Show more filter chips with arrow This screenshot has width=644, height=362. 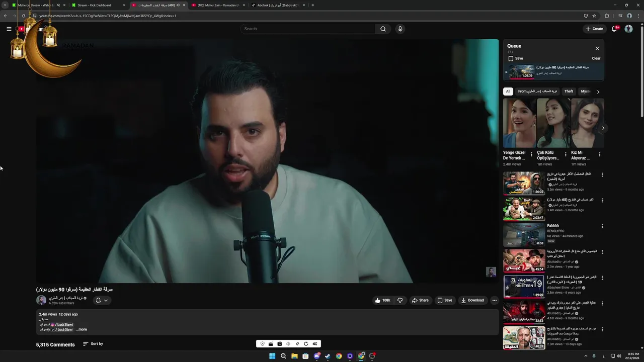pyautogui.click(x=598, y=92)
